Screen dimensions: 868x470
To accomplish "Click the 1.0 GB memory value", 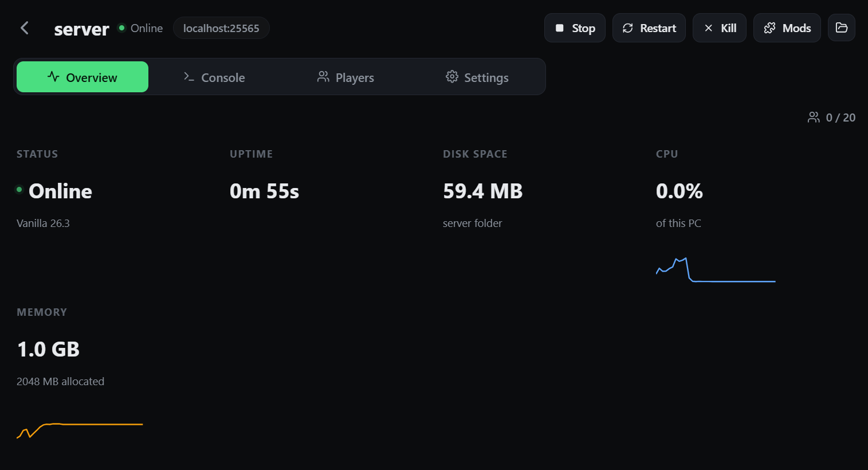I will 48,350.
